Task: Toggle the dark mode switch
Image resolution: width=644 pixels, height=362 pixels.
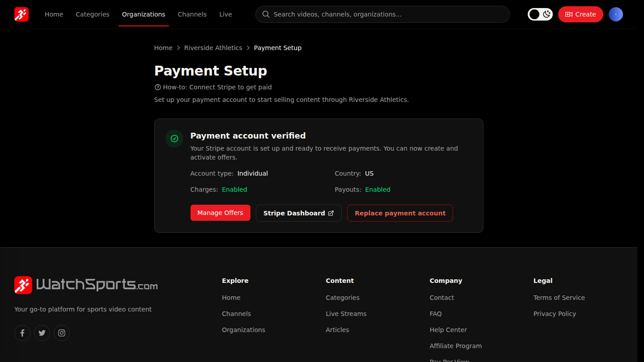Action: pos(540,14)
